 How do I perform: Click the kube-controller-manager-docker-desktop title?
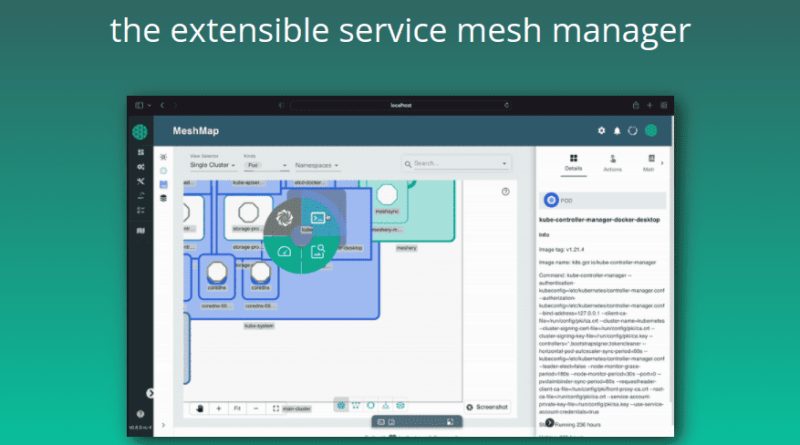(x=599, y=220)
